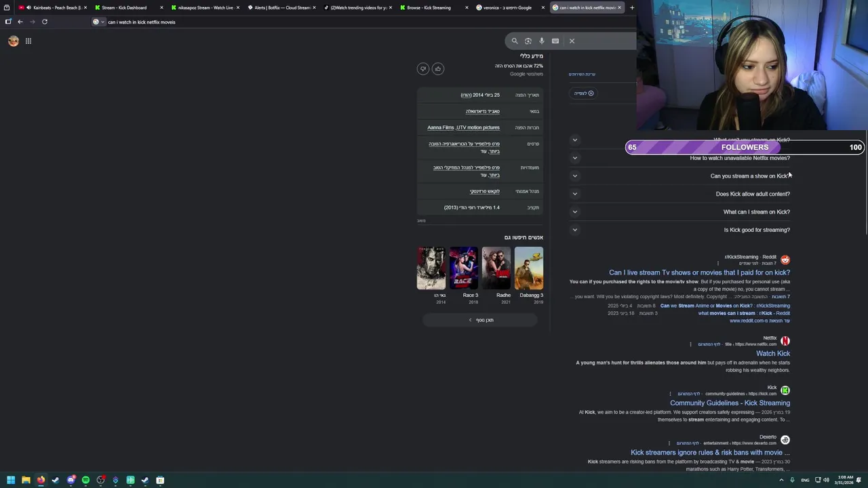Switch to Alerts Botrix tab
Image resolution: width=868 pixels, height=488 pixels.
tap(281, 7)
